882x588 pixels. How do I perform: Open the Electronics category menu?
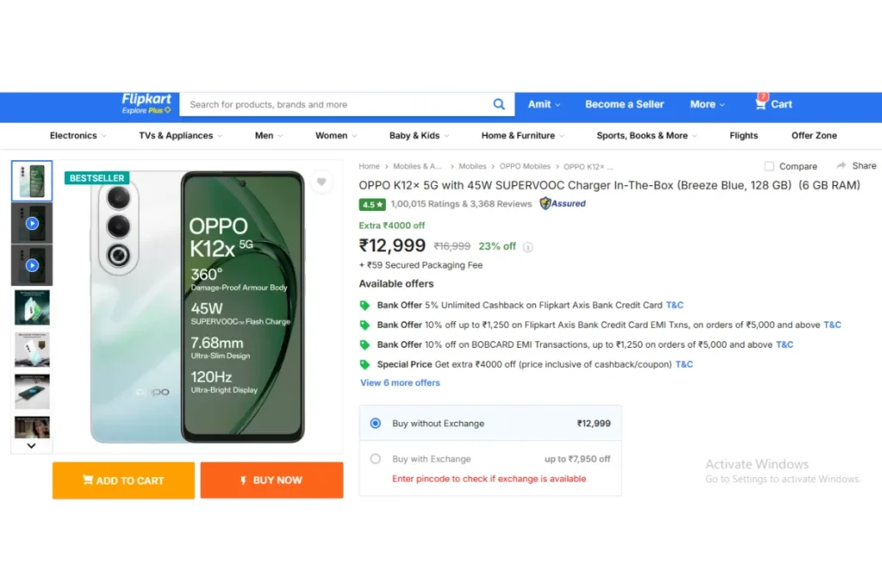click(x=78, y=135)
